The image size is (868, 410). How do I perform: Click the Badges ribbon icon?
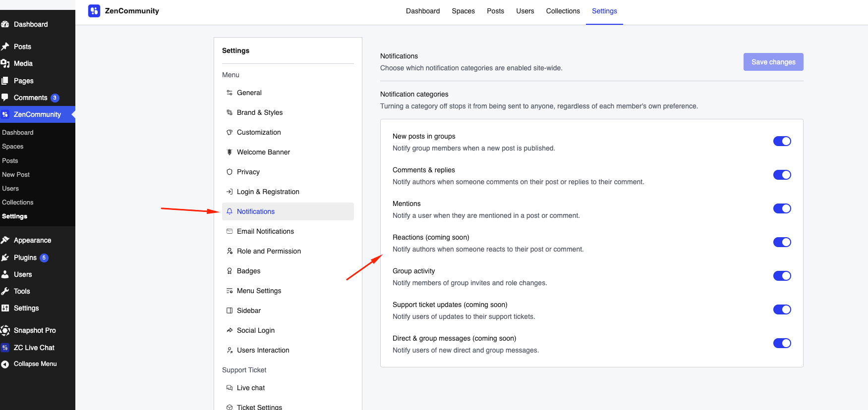click(x=230, y=271)
